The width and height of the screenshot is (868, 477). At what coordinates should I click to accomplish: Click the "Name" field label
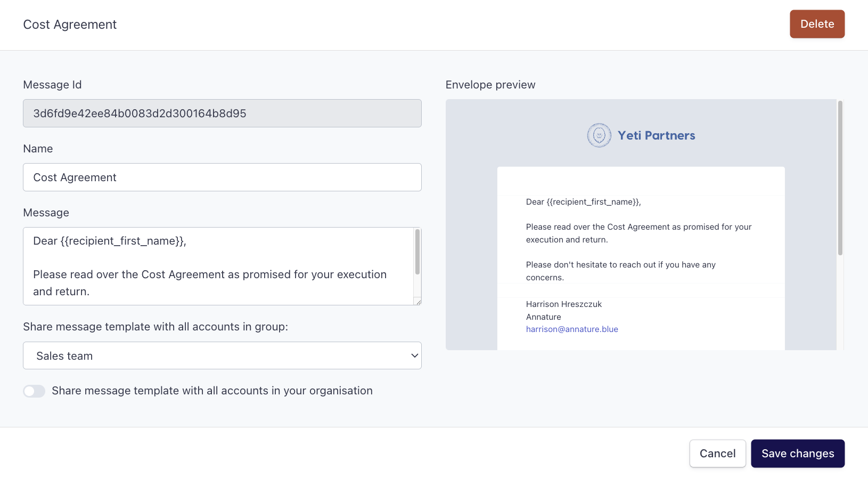[38, 149]
